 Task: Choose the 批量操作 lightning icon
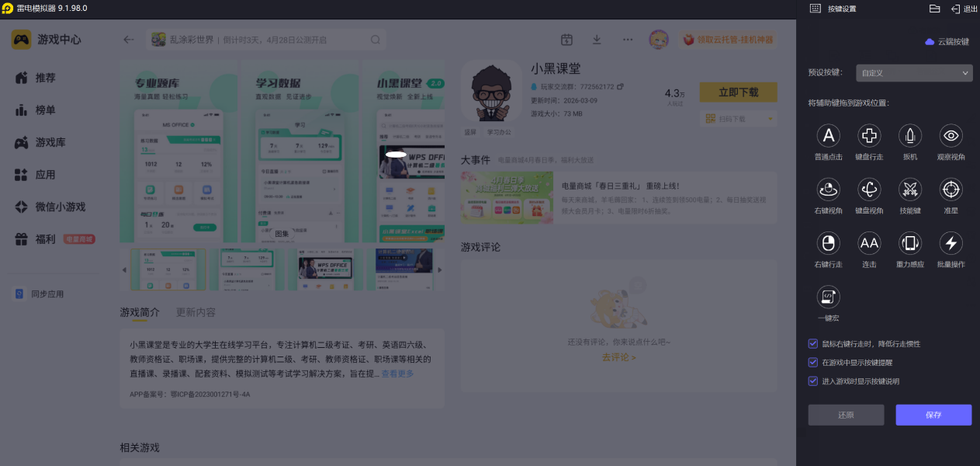(951, 243)
